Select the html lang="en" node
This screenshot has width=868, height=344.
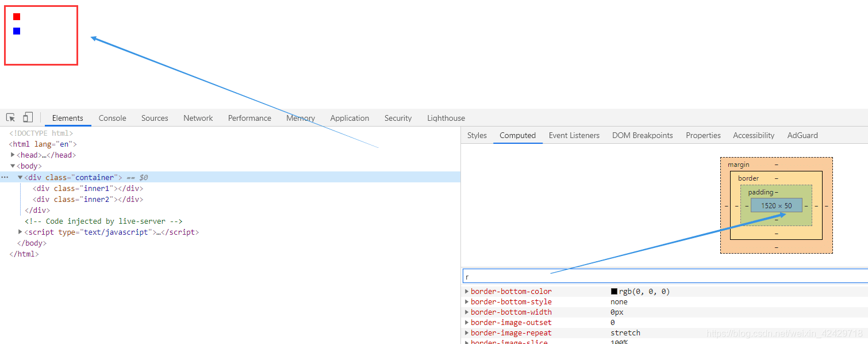tap(43, 144)
